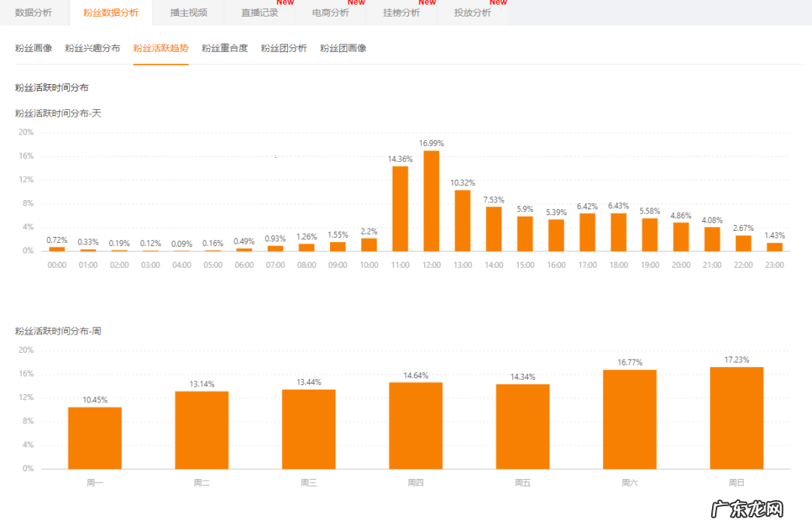Select the 粉丝活跃趋势 section
The image size is (812, 531).
[161, 47]
